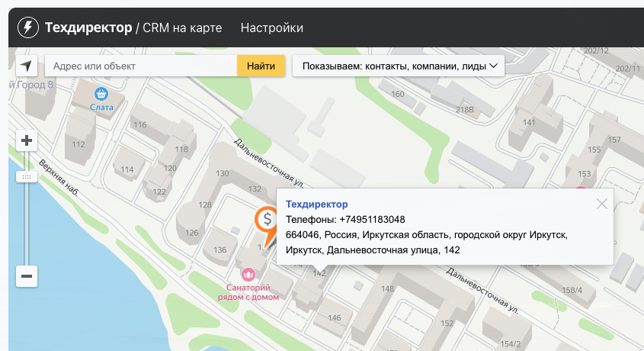The image size is (644, 351).
Task: Click the Найти search button
Action: pyautogui.click(x=261, y=66)
